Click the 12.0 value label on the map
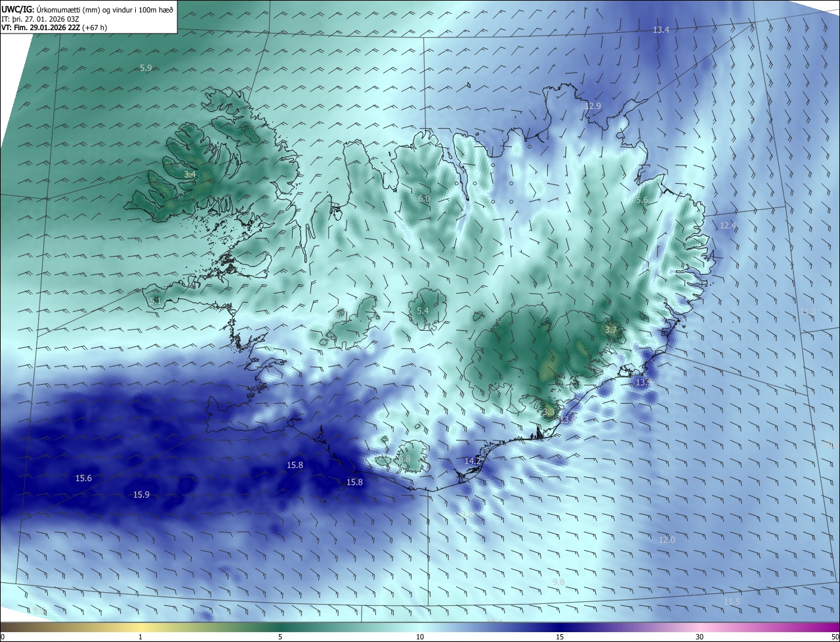840x642 pixels. (666, 540)
